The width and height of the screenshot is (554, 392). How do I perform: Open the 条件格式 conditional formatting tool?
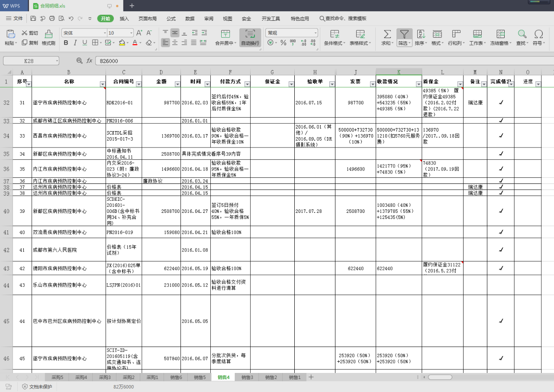pos(335,34)
